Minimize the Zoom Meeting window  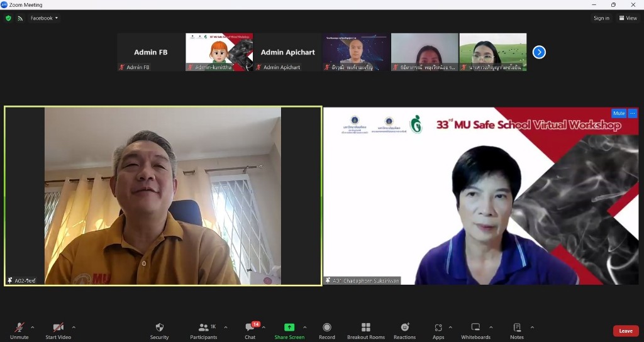coord(594,5)
